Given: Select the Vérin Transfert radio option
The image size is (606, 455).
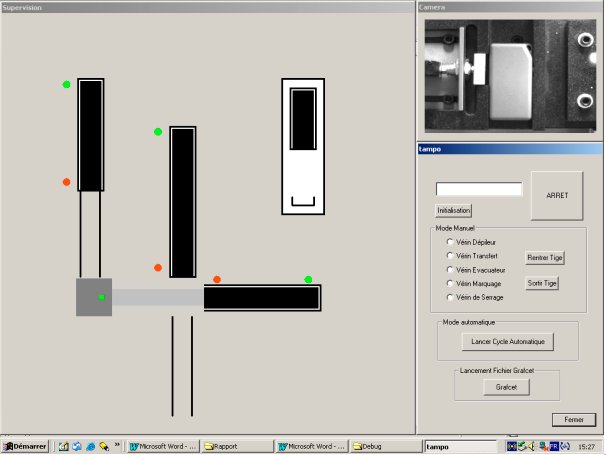Looking at the screenshot, I should [449, 256].
